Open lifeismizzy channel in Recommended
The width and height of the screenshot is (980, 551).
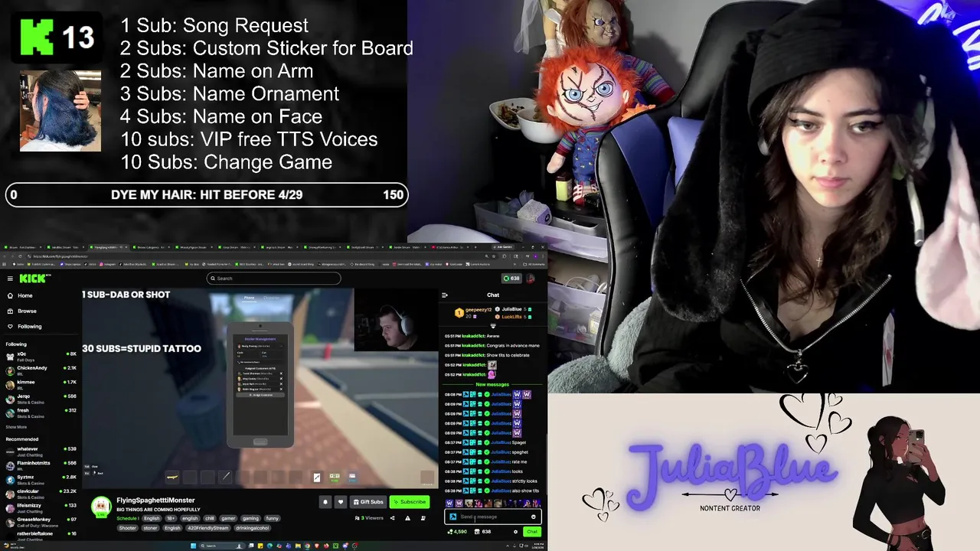coord(40,507)
